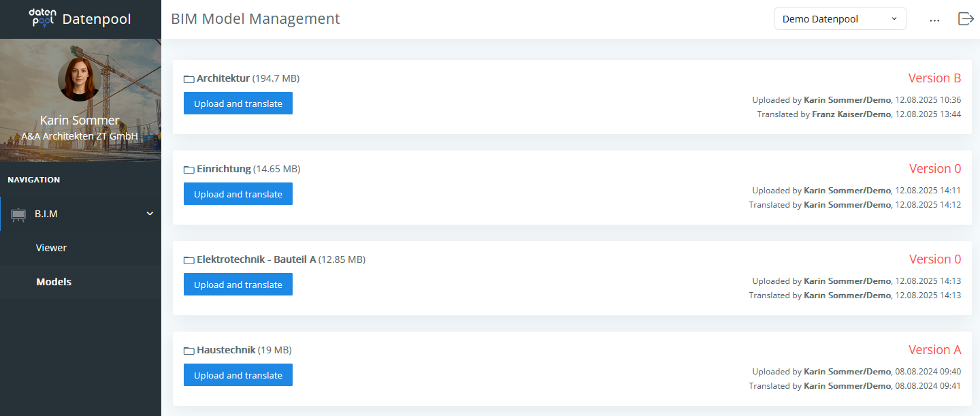Click the Karin Sommer user name
The image size is (980, 416).
80,121
